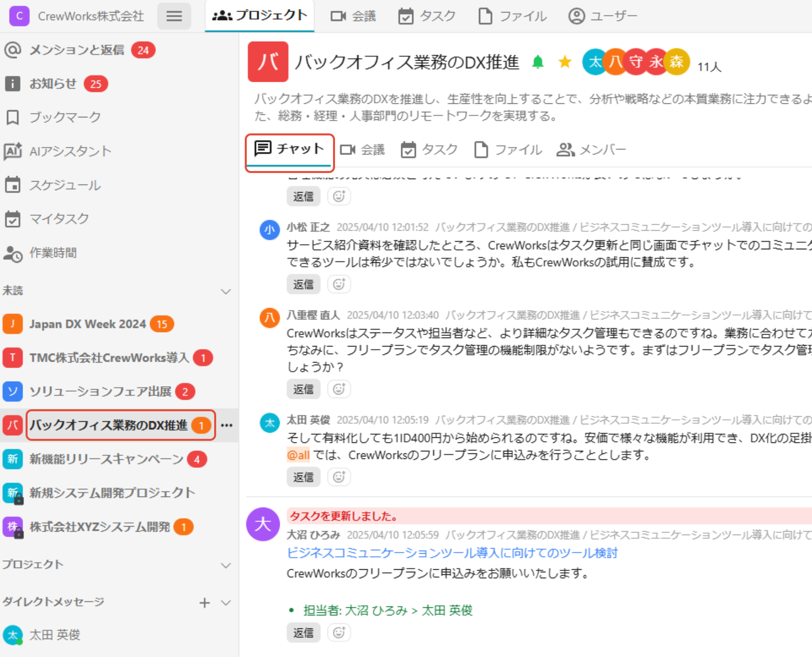
Task: Reply to 太田 英俊's message
Action: 303,477
